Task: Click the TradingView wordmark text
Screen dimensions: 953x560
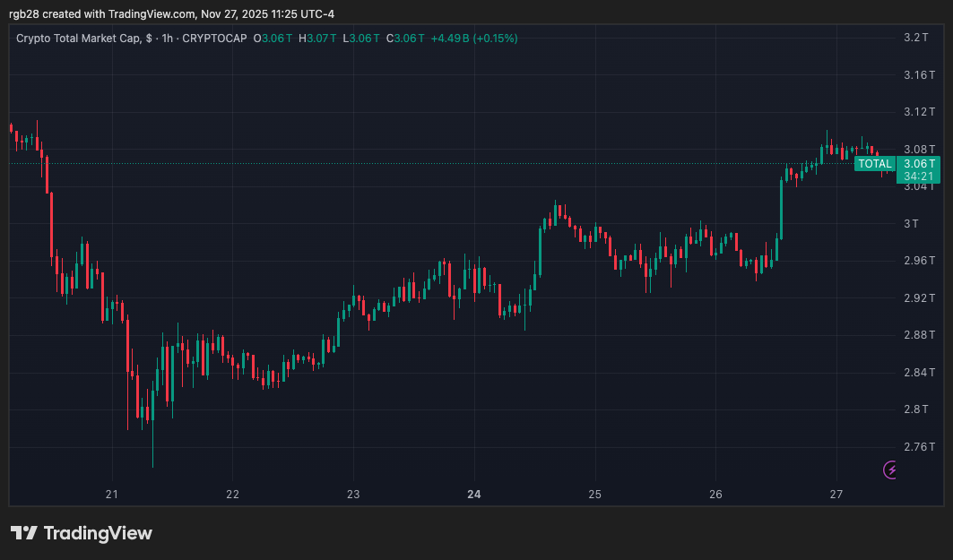Action: [98, 533]
